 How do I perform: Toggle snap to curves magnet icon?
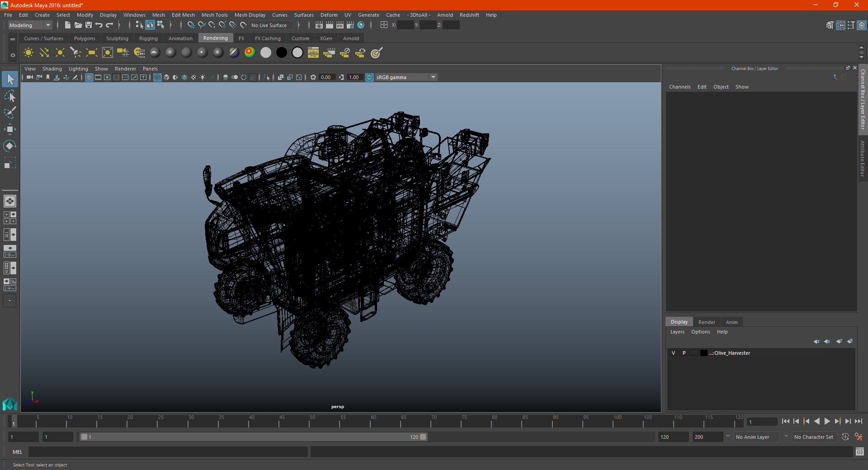tap(202, 25)
